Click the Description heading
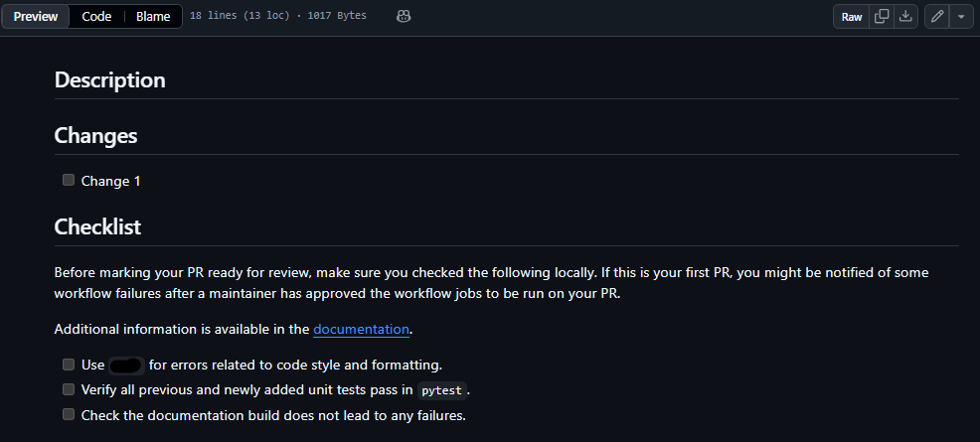Viewport: 980px width, 442px height. coord(109,79)
